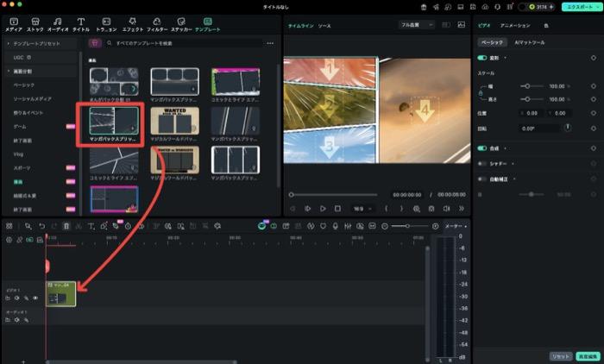The height and width of the screenshot is (364, 604).
Task: Click the preview volume speaker icon
Action: [x=446, y=209]
